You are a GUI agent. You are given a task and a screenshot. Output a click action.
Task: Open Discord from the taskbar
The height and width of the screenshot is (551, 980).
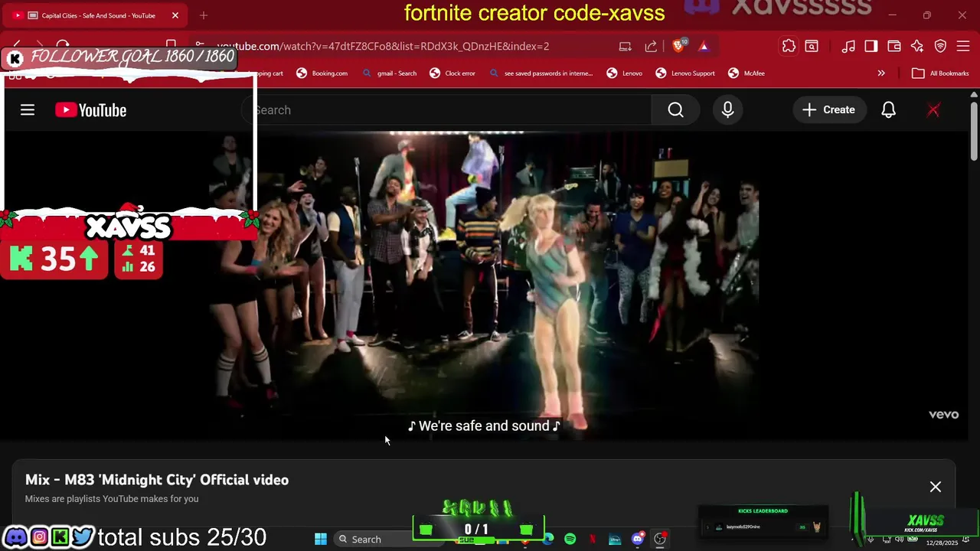click(637, 540)
